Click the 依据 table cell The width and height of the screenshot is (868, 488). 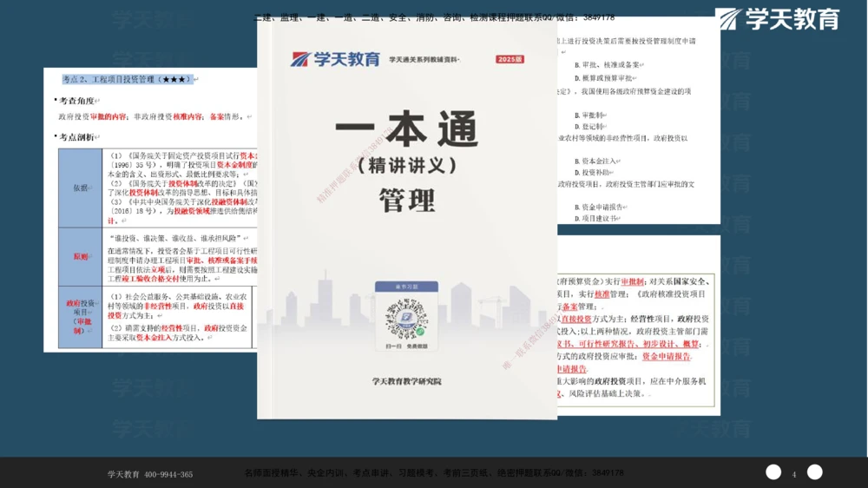point(80,188)
